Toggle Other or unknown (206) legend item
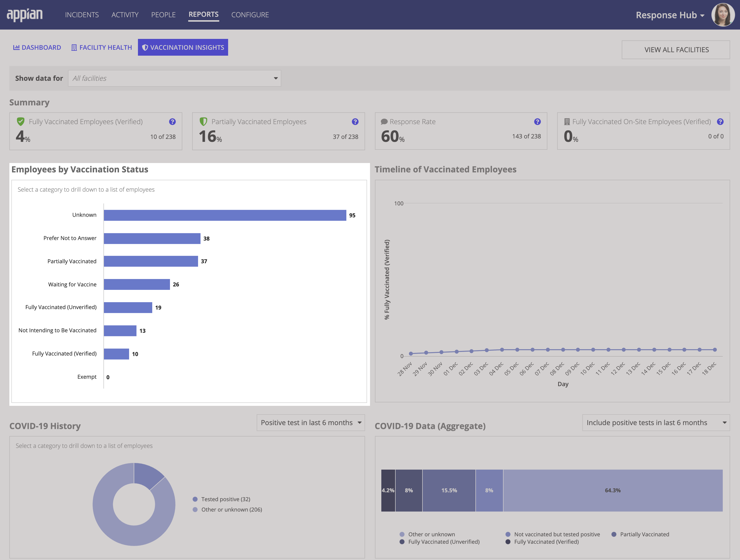740x560 pixels. pyautogui.click(x=227, y=510)
